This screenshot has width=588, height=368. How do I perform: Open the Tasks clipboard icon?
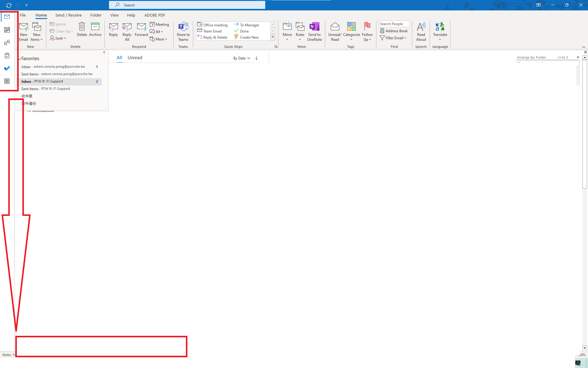[x=7, y=56]
